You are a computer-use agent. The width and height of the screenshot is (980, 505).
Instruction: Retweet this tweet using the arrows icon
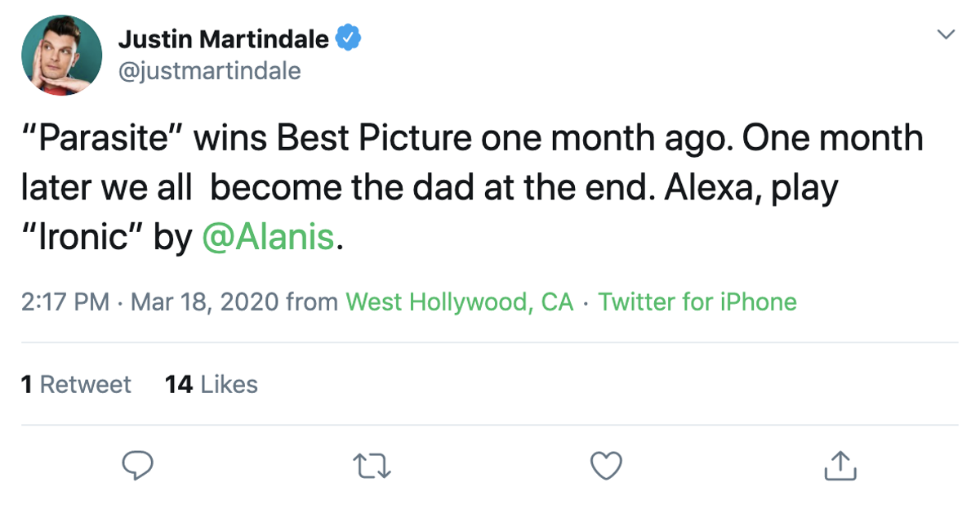click(x=372, y=465)
